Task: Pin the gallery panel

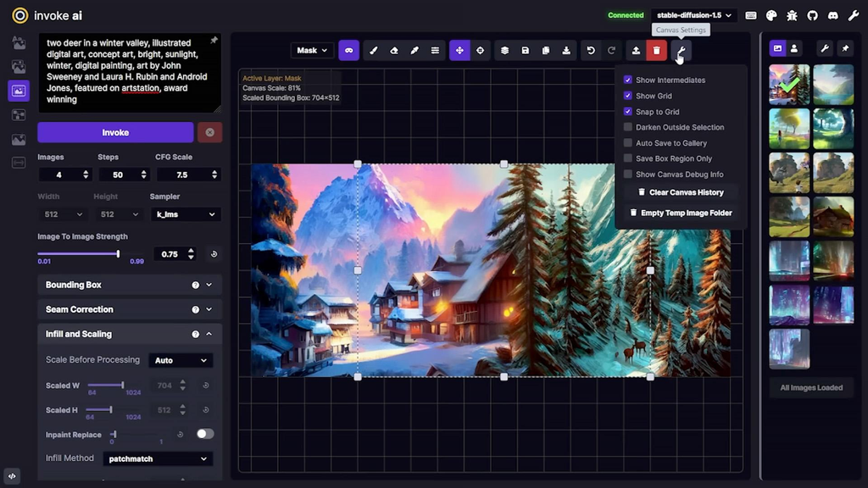Action: pyautogui.click(x=845, y=48)
